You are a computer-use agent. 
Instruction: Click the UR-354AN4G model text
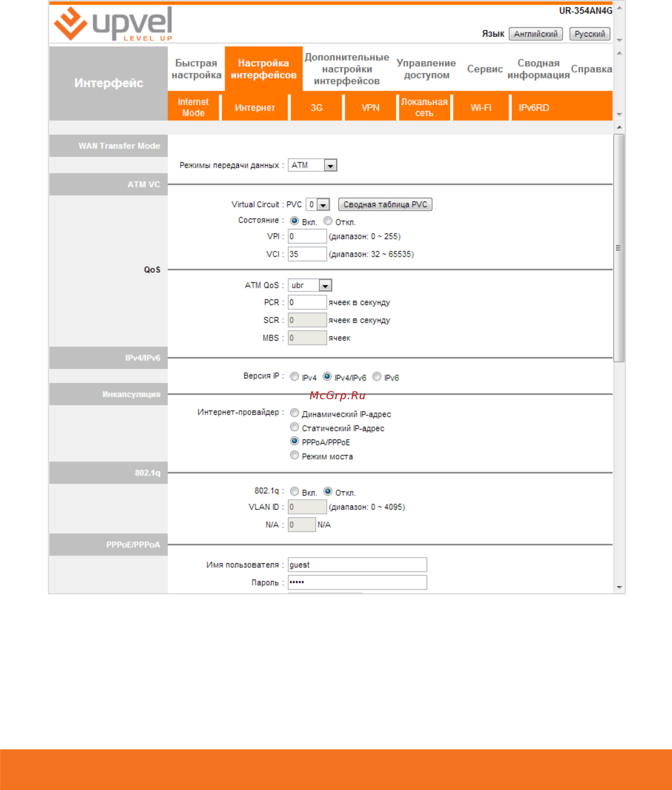coord(586,11)
